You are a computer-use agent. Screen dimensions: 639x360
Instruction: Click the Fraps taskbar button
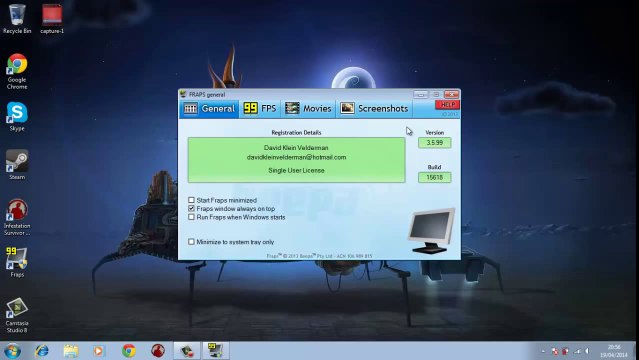coord(216,351)
